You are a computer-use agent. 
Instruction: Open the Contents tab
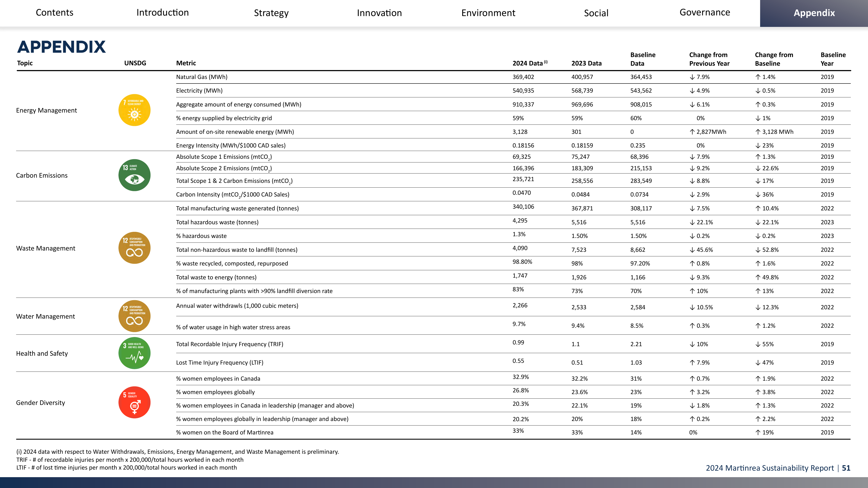[x=54, y=13]
